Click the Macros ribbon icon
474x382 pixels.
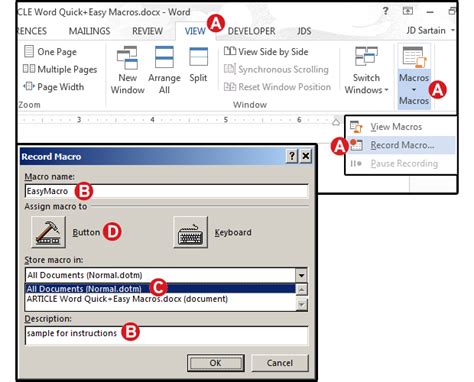414,57
